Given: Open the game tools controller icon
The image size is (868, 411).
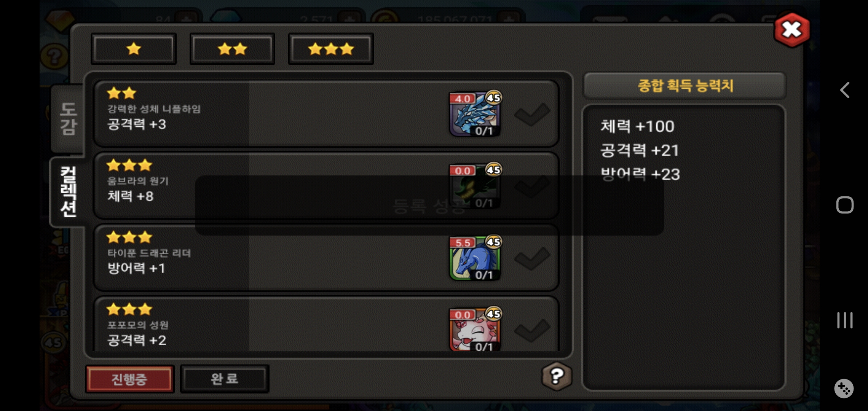Looking at the screenshot, I should click(844, 389).
